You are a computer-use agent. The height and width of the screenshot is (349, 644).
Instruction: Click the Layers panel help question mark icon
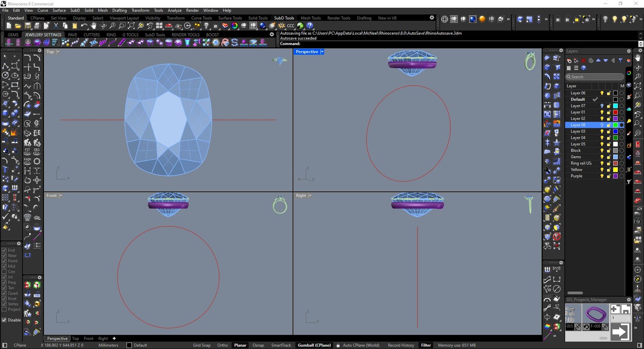(x=583, y=68)
